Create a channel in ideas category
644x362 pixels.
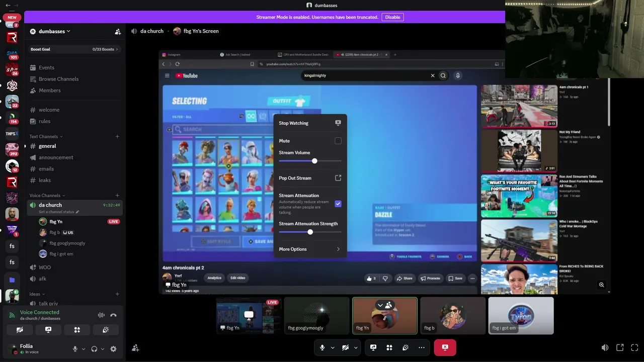(117, 294)
